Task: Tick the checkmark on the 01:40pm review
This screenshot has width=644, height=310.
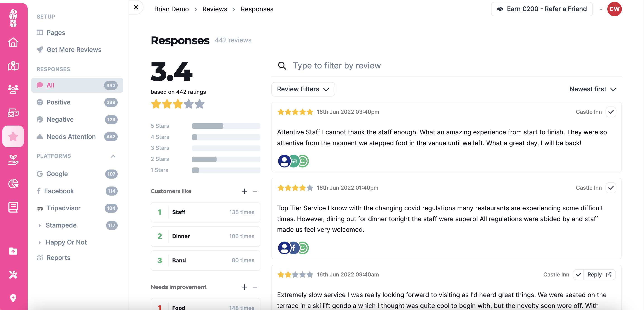Action: [611, 188]
